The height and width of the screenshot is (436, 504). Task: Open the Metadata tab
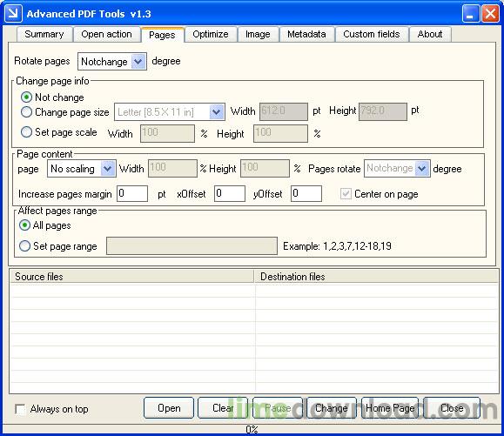tap(306, 34)
